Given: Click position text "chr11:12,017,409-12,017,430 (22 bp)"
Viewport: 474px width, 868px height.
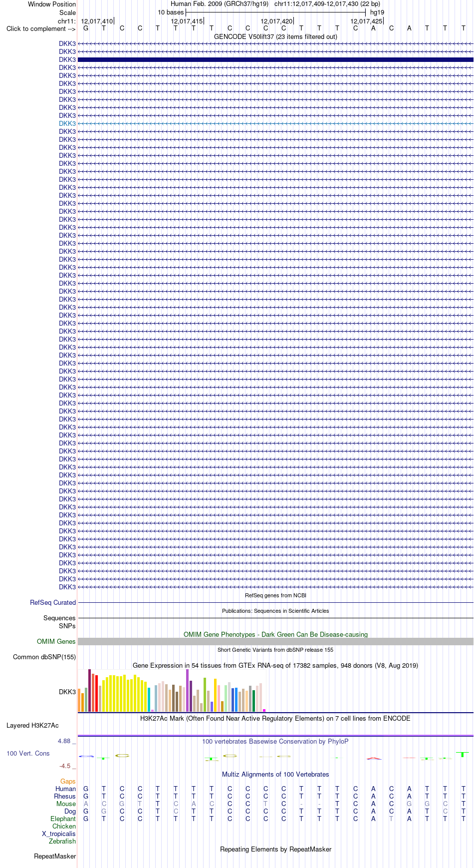Looking at the screenshot, I should 327,3.
